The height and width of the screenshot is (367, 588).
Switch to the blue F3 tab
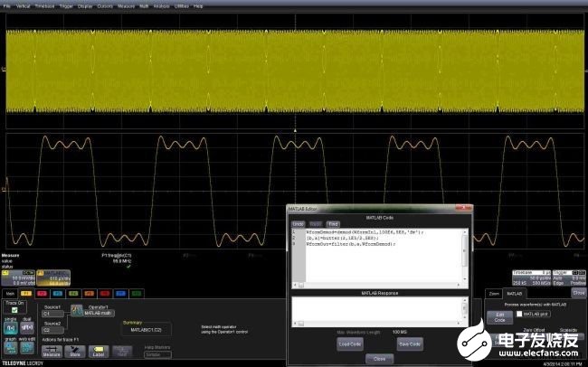[x=57, y=294]
